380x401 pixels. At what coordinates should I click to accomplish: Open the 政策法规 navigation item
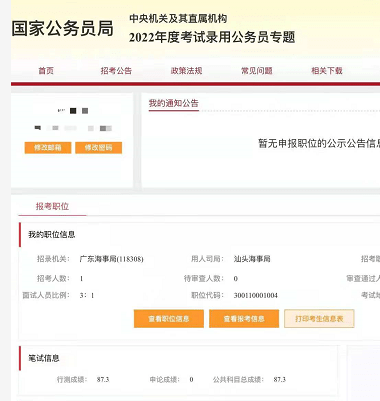(x=186, y=71)
